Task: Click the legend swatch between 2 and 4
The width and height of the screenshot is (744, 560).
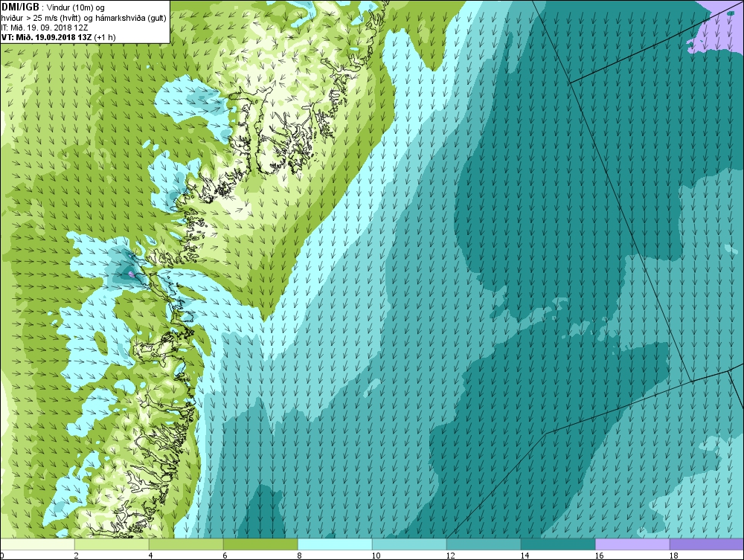Action: coord(112,544)
